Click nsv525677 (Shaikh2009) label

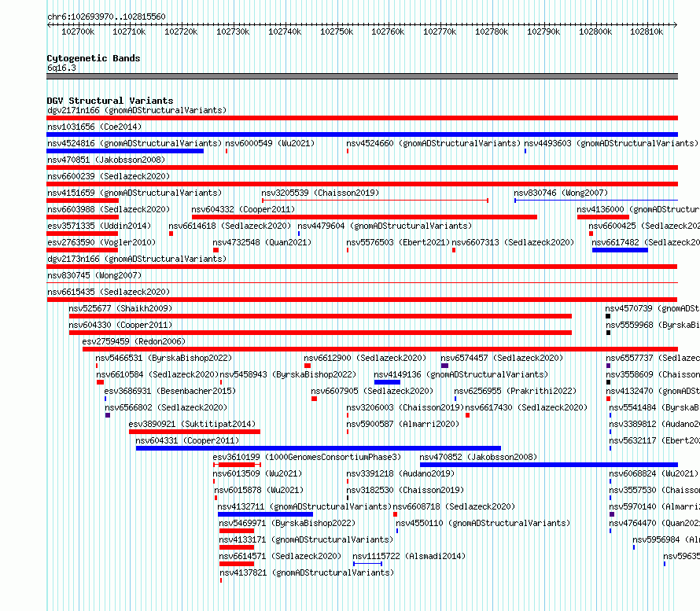[120, 308]
